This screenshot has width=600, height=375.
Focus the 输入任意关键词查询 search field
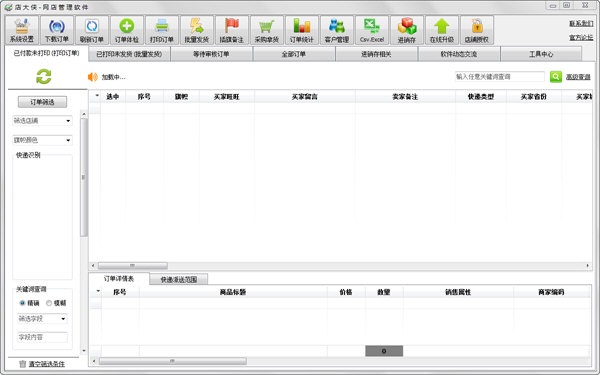pyautogui.click(x=500, y=77)
